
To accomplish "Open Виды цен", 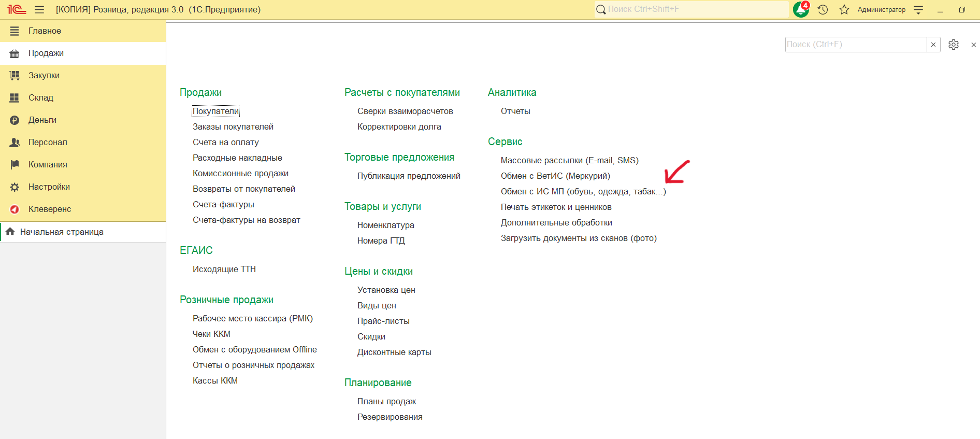I will click(x=377, y=305).
